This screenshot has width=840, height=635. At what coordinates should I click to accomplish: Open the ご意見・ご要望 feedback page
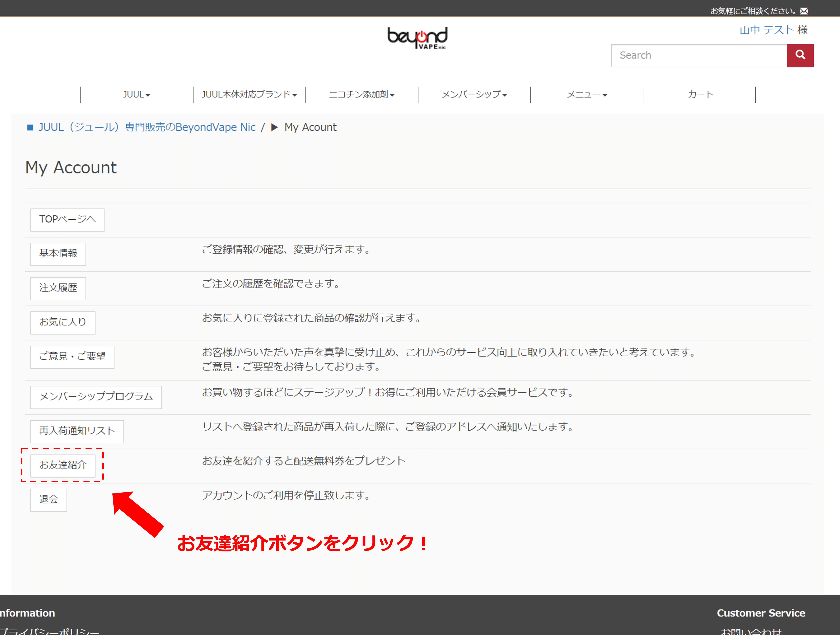coord(72,357)
